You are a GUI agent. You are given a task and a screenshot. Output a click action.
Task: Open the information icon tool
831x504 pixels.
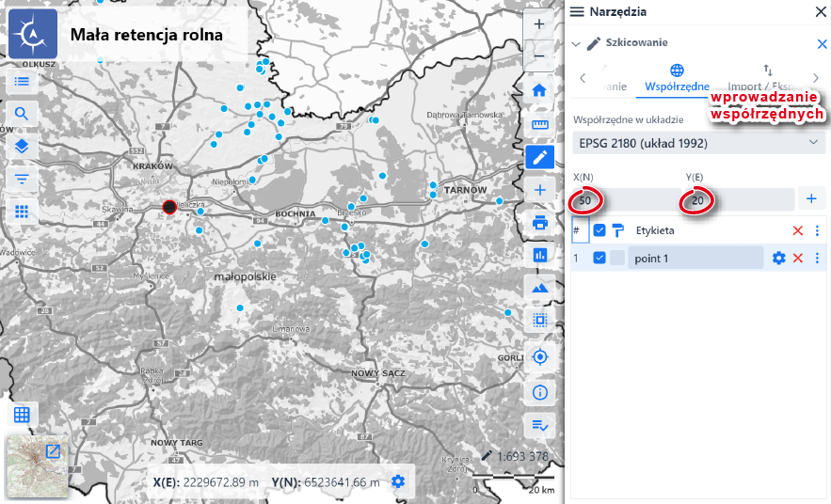click(x=539, y=392)
